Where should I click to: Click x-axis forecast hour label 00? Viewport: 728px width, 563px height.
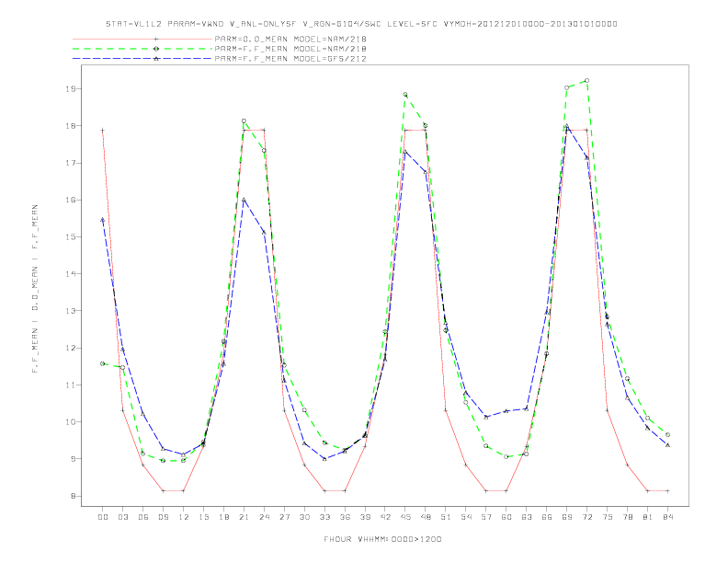point(103,517)
